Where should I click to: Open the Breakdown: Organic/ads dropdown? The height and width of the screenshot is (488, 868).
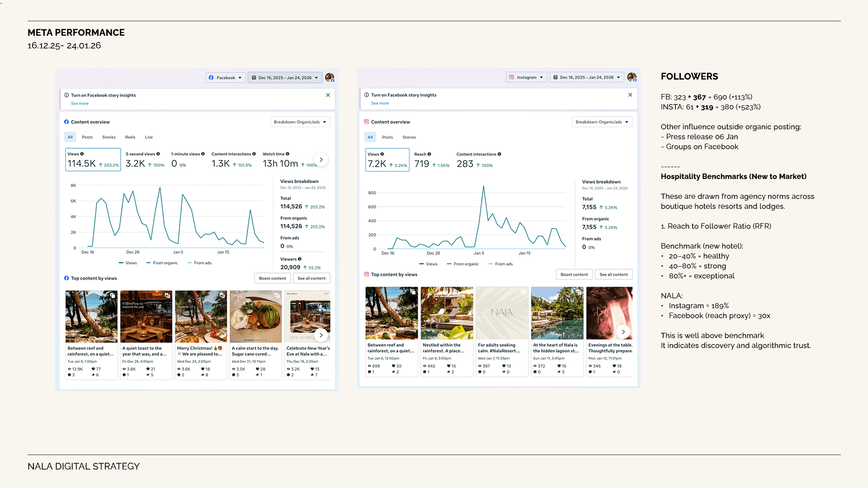tap(300, 122)
